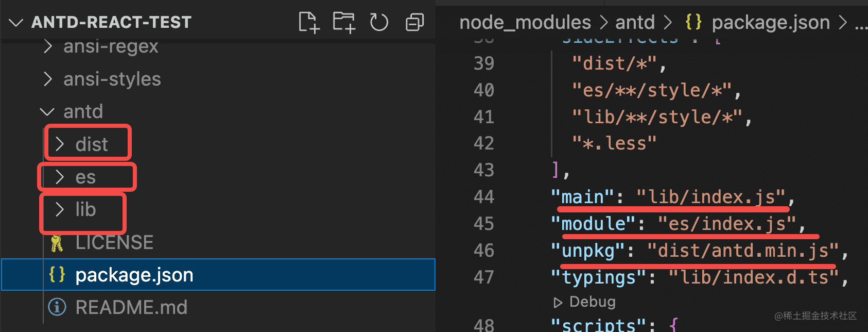Select antd in the breadcrumb path
Image resolution: width=868 pixels, height=332 pixels.
click(x=635, y=22)
